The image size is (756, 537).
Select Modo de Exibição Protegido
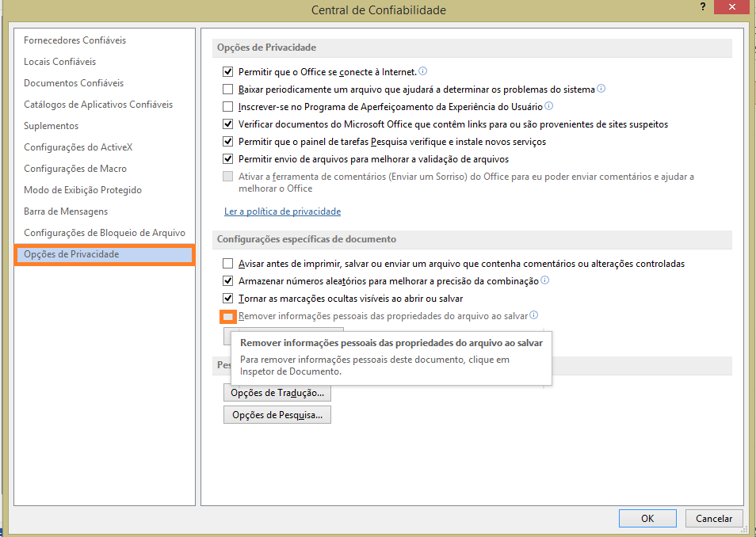point(83,190)
